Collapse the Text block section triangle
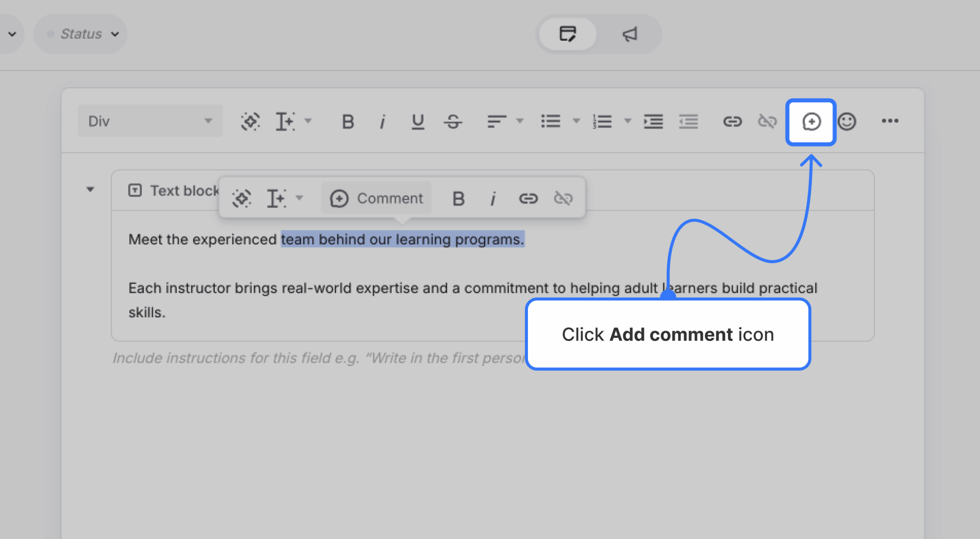Screen dimensions: 980x539 pos(90,189)
